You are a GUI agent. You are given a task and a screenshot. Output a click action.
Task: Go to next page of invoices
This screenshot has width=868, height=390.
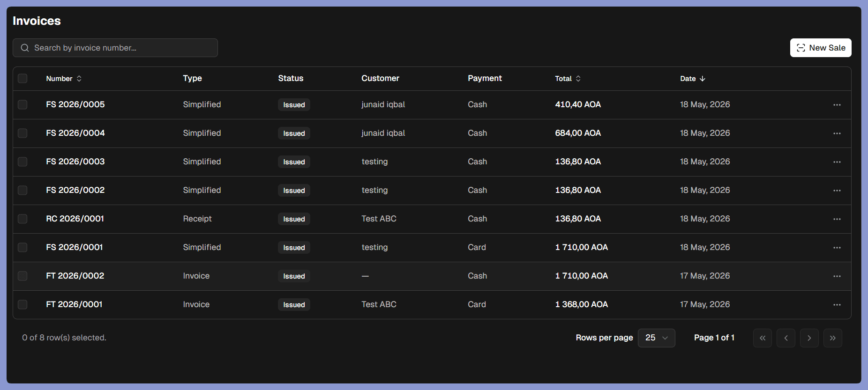click(809, 338)
